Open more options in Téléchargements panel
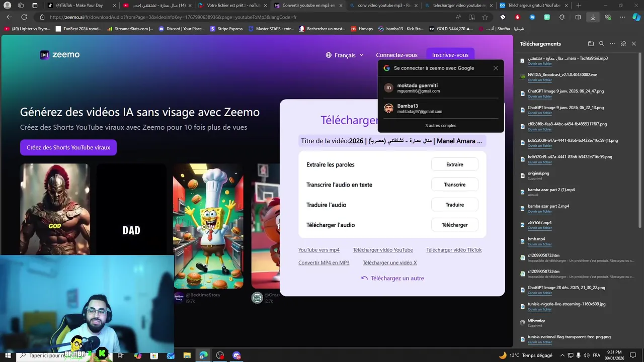Image resolution: width=644 pixels, height=362 pixels. point(612,44)
